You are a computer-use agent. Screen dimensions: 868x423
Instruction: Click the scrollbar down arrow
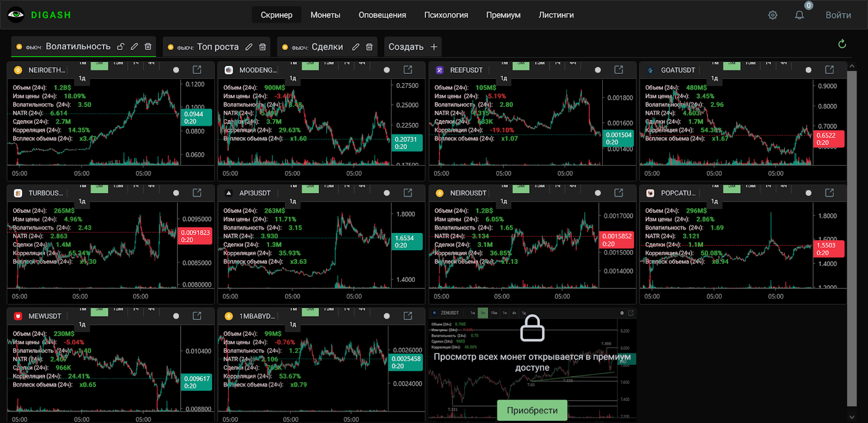(852, 417)
